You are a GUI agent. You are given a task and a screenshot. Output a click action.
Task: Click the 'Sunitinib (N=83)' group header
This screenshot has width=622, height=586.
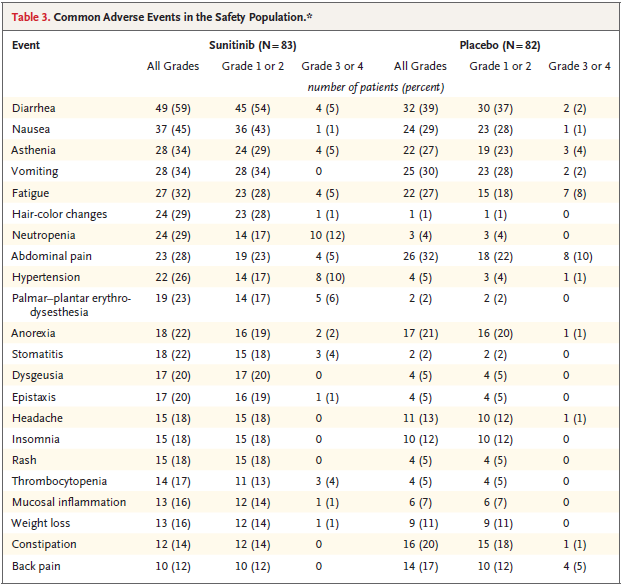[253, 45]
